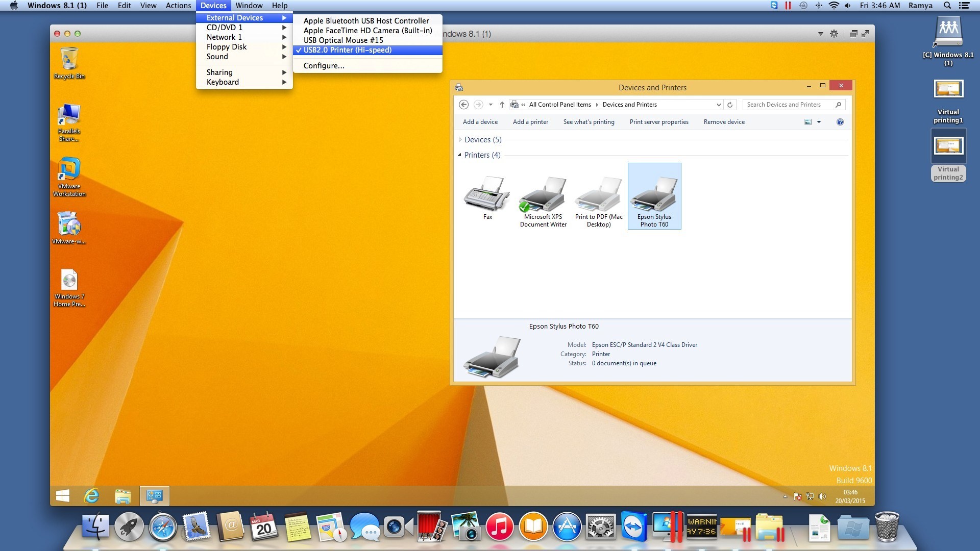This screenshot has height=551, width=980.
Task: Click inside the Search Devices and Printers field
Action: (x=789, y=104)
